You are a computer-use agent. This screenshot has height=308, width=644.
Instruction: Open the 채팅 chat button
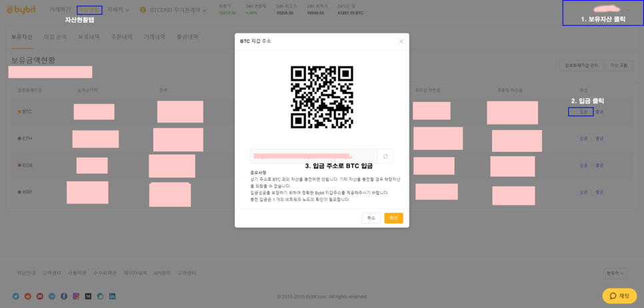[x=619, y=296]
